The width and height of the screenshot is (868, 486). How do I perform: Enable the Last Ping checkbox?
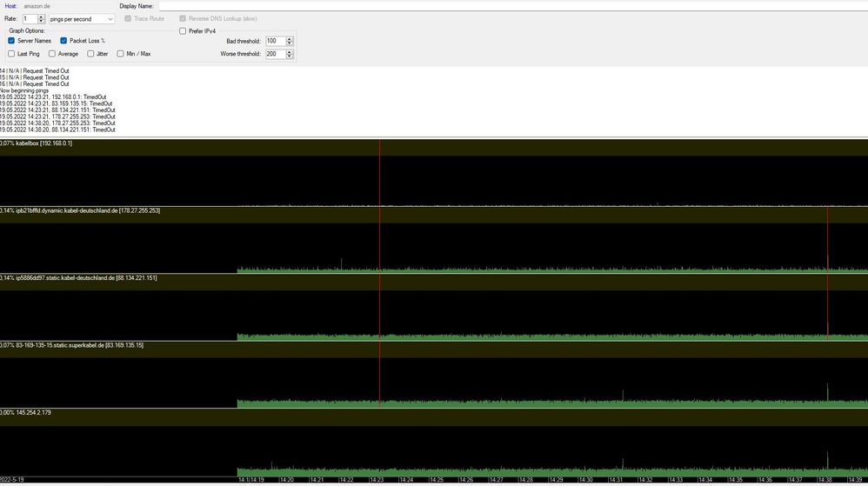11,54
